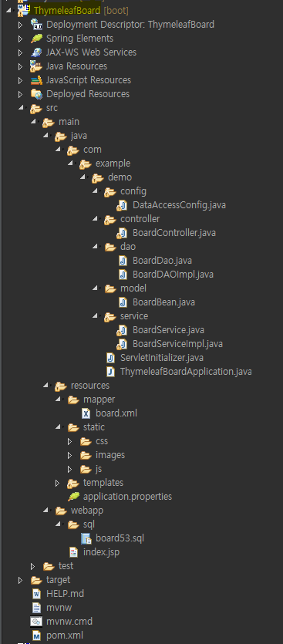This screenshot has height=644, width=283.
Task: Click the application.properties leaf icon
Action: (x=73, y=497)
